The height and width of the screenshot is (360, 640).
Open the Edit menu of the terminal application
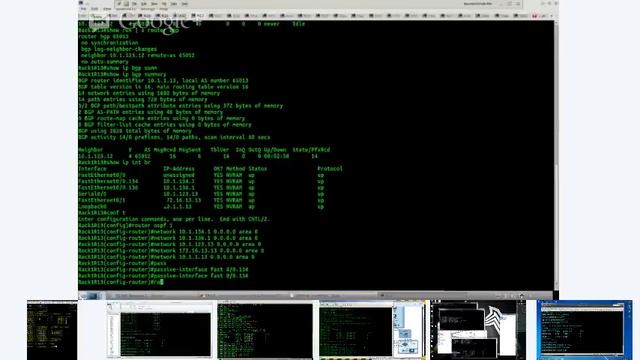95,9
